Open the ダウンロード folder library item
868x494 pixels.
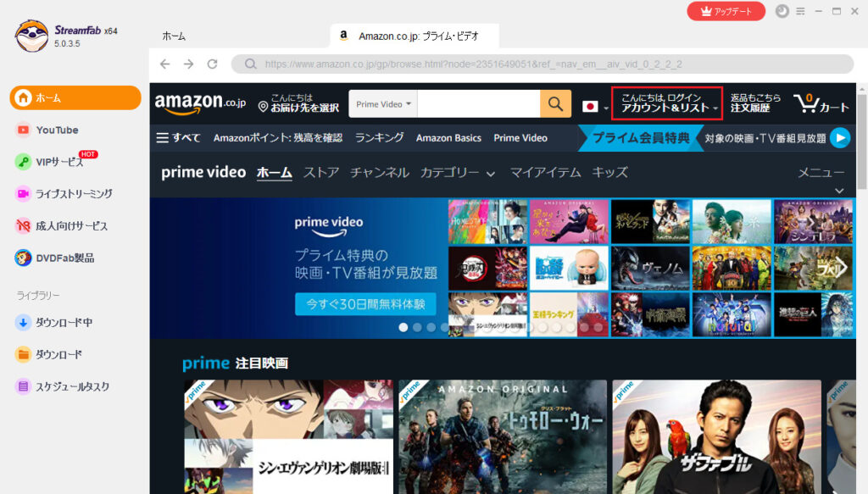click(48, 354)
